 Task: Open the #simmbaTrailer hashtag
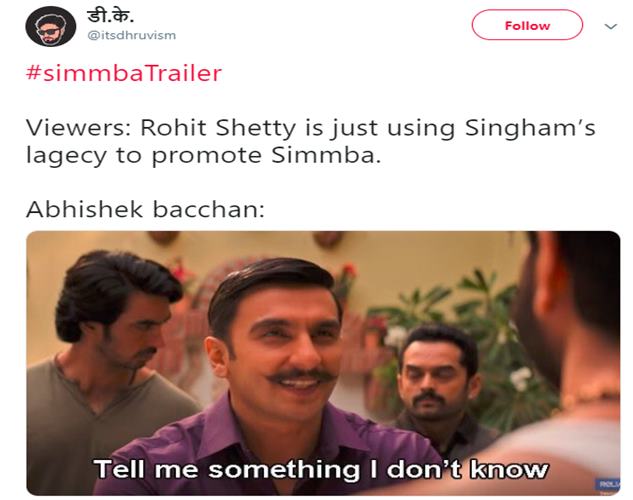(124, 73)
